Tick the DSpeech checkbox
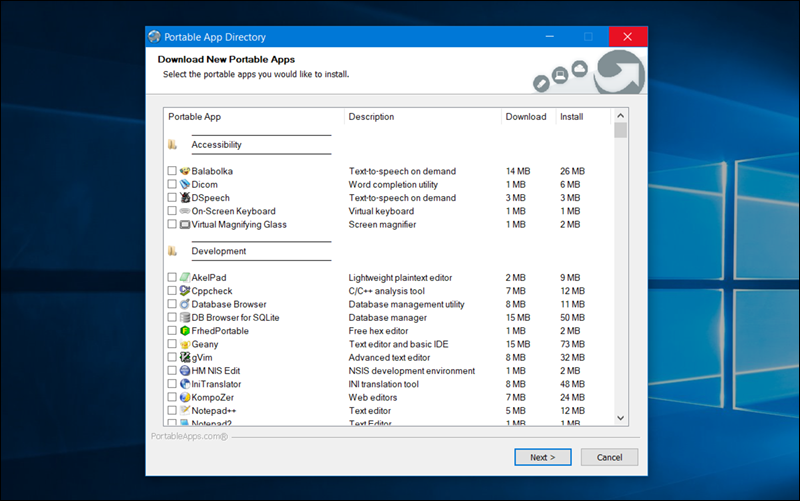This screenshot has width=800, height=501. (172, 197)
